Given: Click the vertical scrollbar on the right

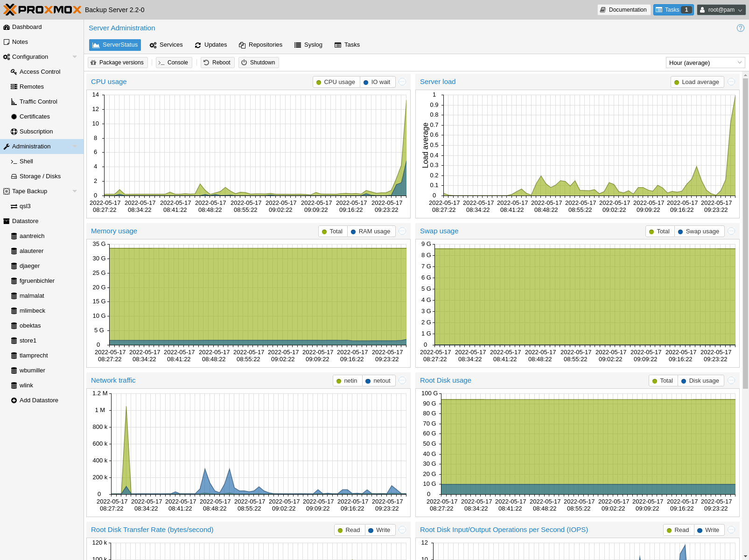Looking at the screenshot, I should pyautogui.click(x=745, y=233).
